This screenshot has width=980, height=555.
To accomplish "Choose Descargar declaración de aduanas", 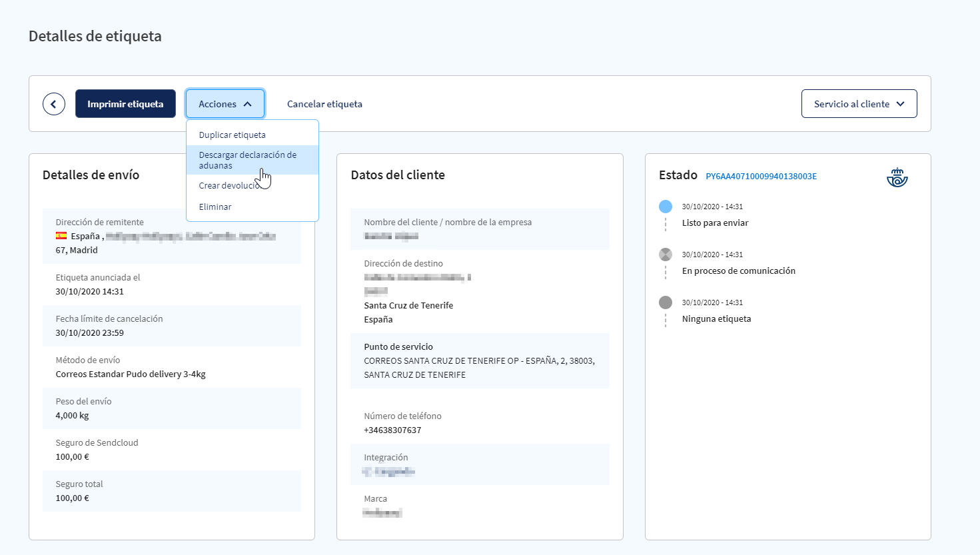I will [252, 160].
